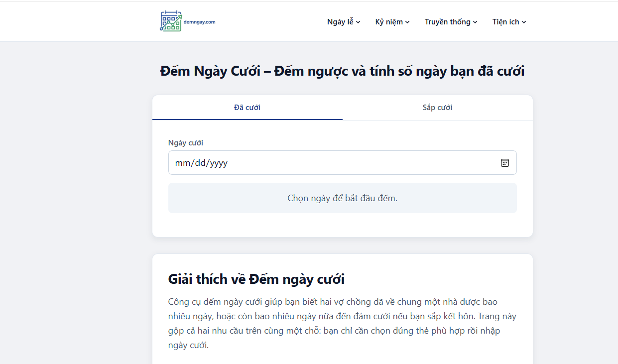
Task: Click the 'Đếm Ngày Cưới' page title
Action: click(x=343, y=71)
